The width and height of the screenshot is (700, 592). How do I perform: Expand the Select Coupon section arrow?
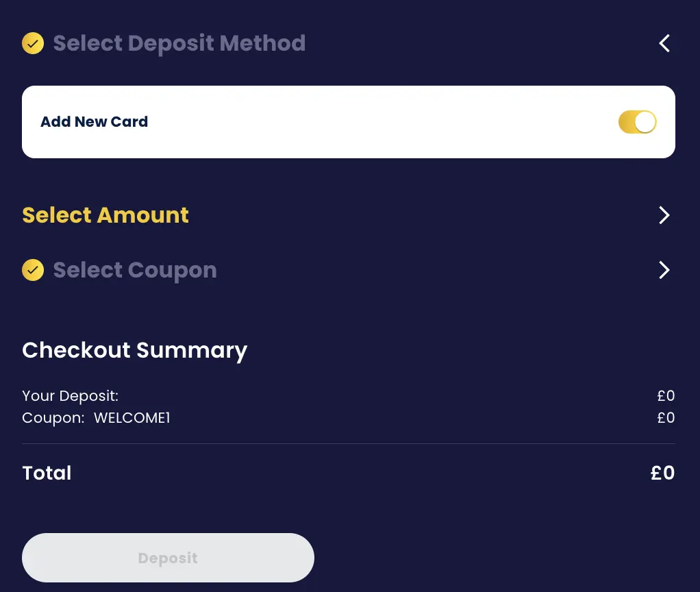[664, 270]
